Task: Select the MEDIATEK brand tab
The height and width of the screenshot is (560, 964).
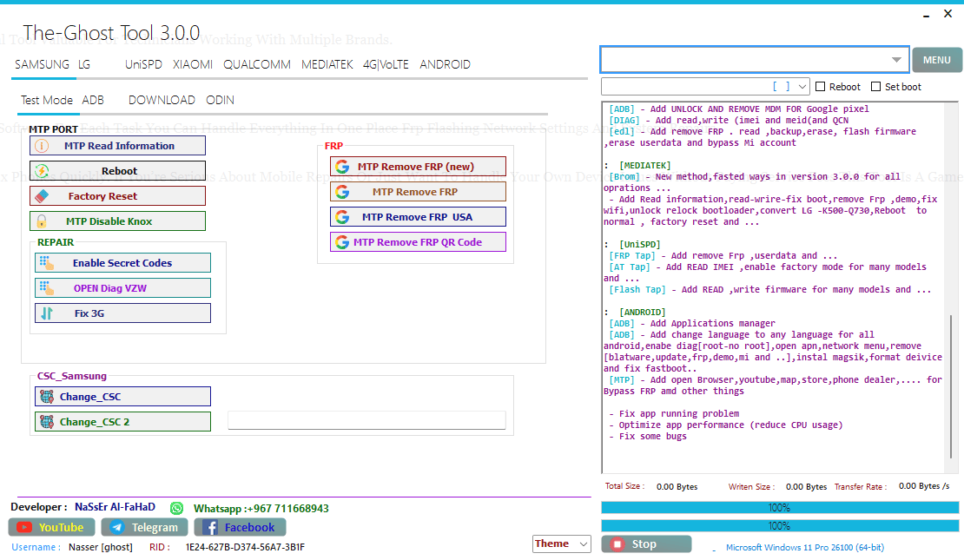Action: (x=327, y=65)
